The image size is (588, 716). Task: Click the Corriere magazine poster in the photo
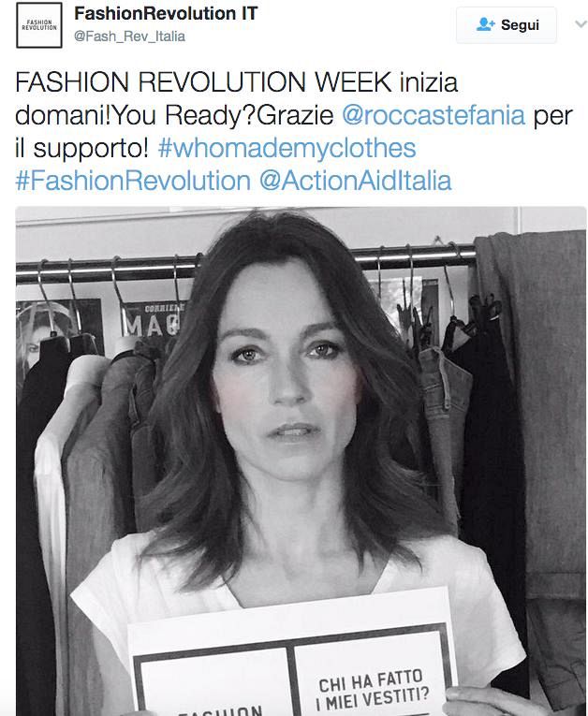coord(153,320)
